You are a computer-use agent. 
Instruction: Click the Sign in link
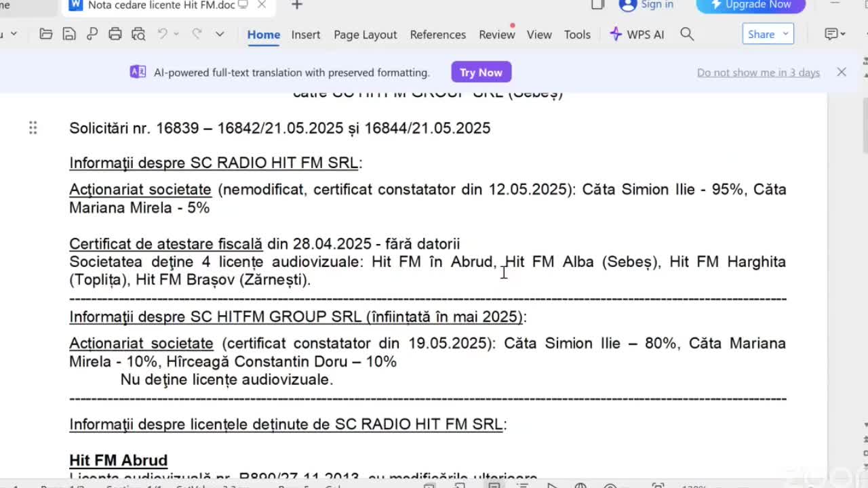coord(657,5)
